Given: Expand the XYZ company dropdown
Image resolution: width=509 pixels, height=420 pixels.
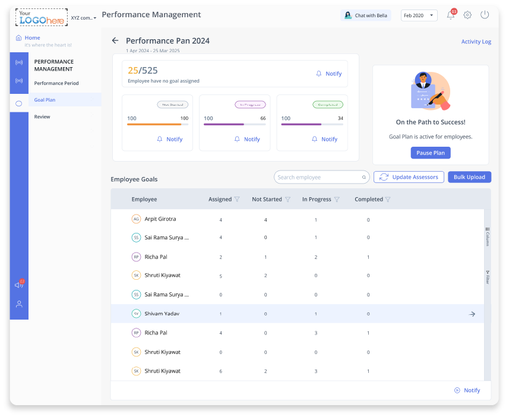Looking at the screenshot, I should point(84,18).
